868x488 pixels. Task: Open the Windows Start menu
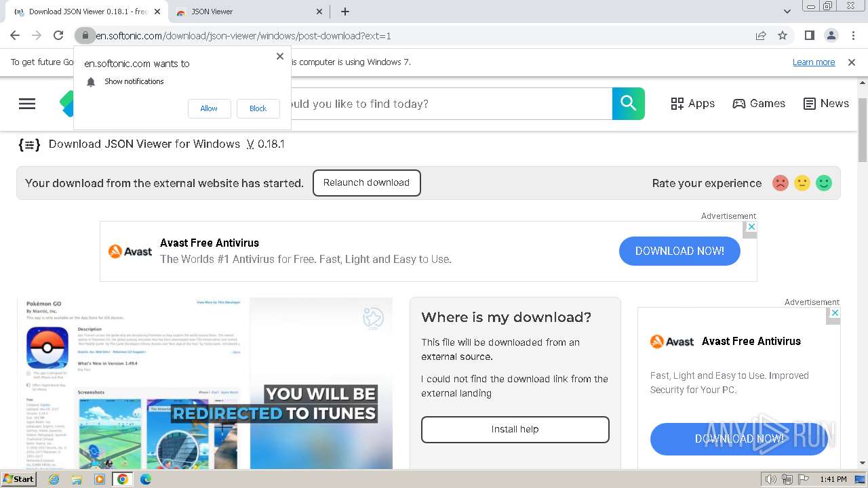pyautogui.click(x=19, y=479)
